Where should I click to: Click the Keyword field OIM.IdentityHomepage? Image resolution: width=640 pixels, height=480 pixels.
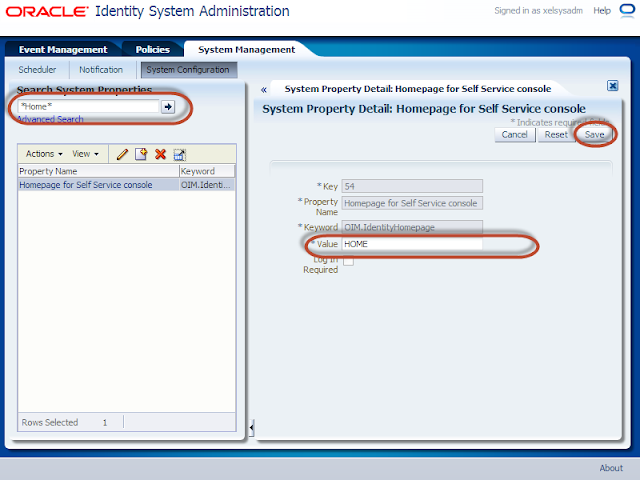coord(412,227)
